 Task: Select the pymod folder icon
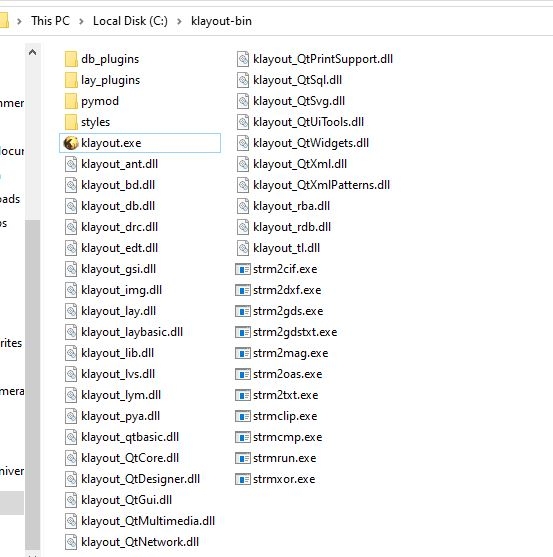click(x=71, y=101)
